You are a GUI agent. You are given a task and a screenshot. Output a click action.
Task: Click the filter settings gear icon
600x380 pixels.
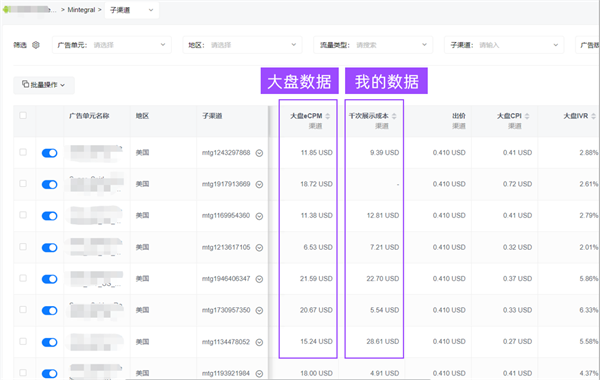pos(36,45)
